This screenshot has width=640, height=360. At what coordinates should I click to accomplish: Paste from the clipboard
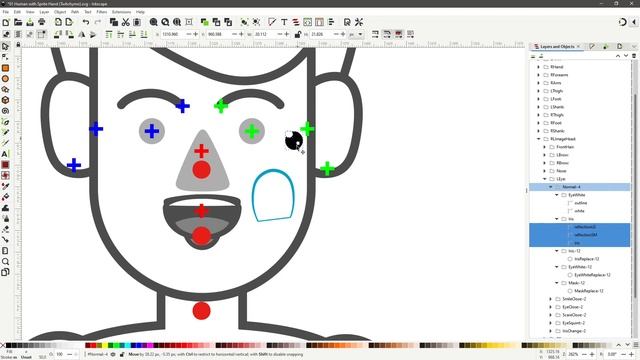[137, 22]
